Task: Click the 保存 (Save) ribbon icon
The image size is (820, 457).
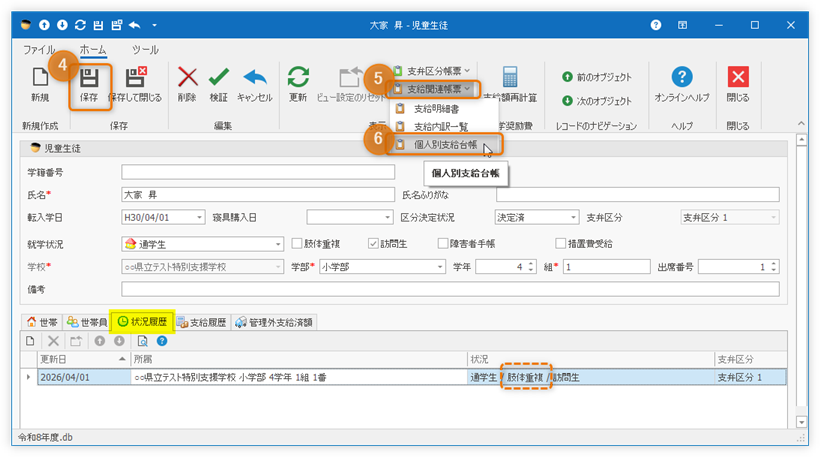Action: pyautogui.click(x=89, y=84)
